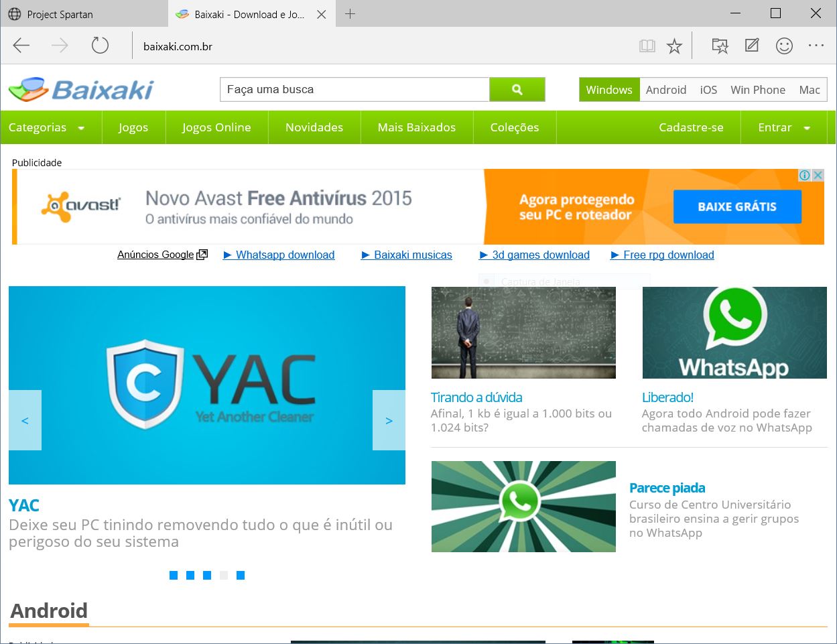The width and height of the screenshot is (837, 644).
Task: Open the Coleções menu item
Action: click(515, 127)
